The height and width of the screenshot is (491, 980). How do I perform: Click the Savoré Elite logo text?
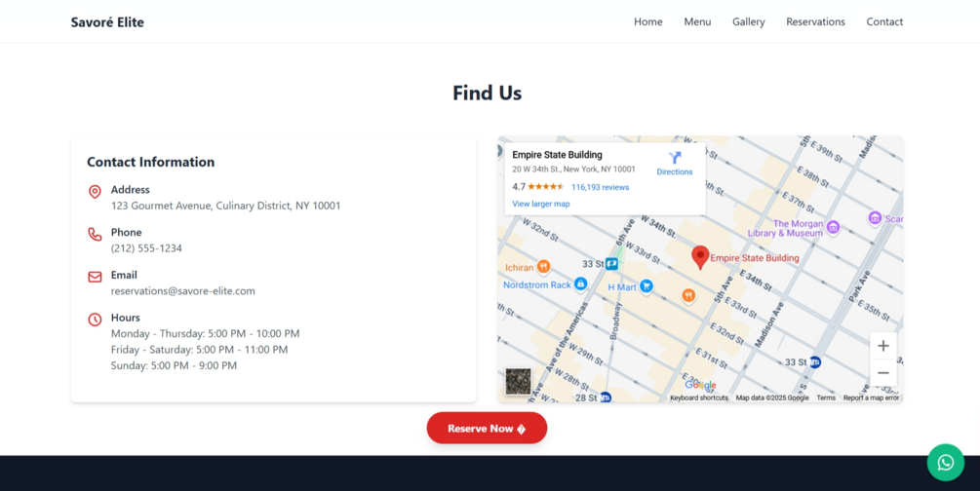point(107,21)
